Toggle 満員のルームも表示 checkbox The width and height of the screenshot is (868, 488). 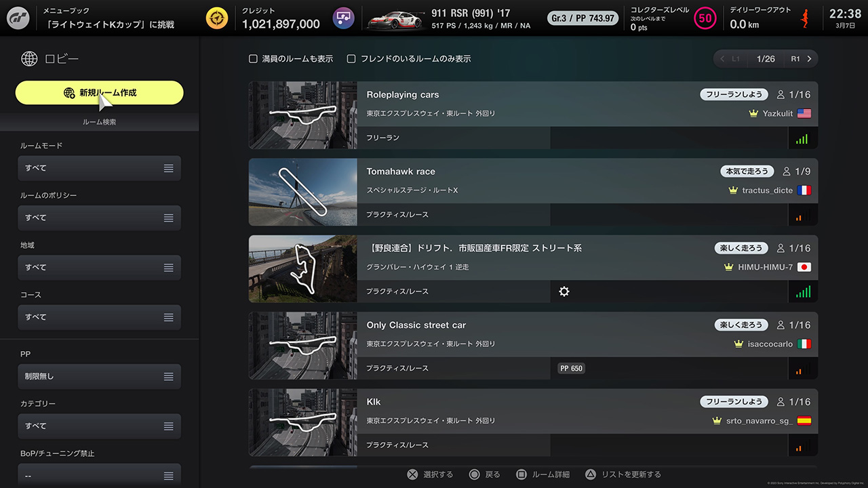coord(254,59)
